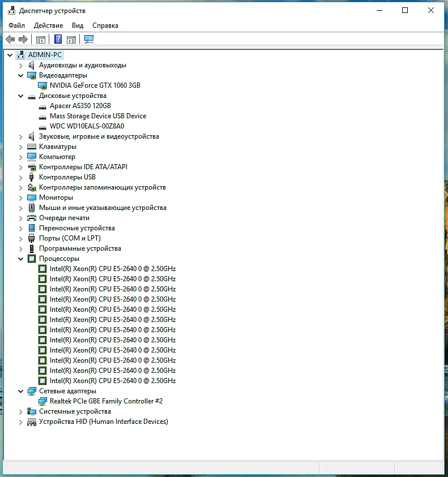Viewport: 448px width, 477px height.
Task: Select Контроллеры IDE ATA/ATAPI label
Action: [83, 167]
